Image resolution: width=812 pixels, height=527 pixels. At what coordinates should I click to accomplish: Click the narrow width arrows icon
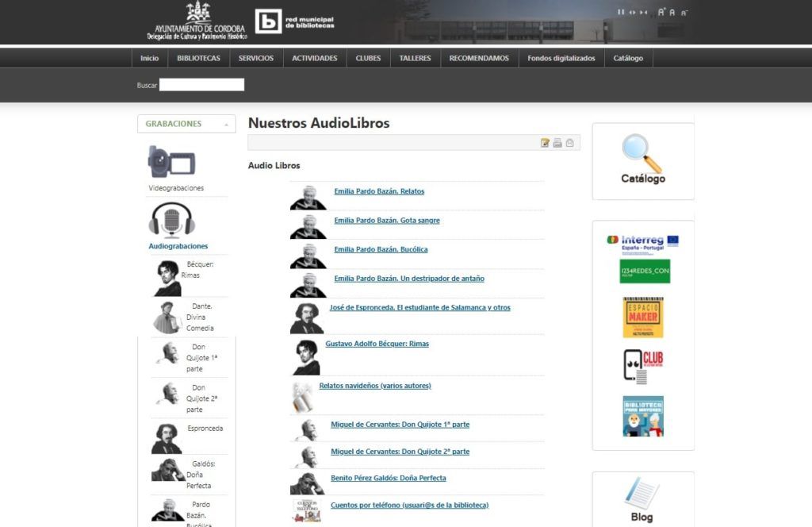[x=643, y=12]
